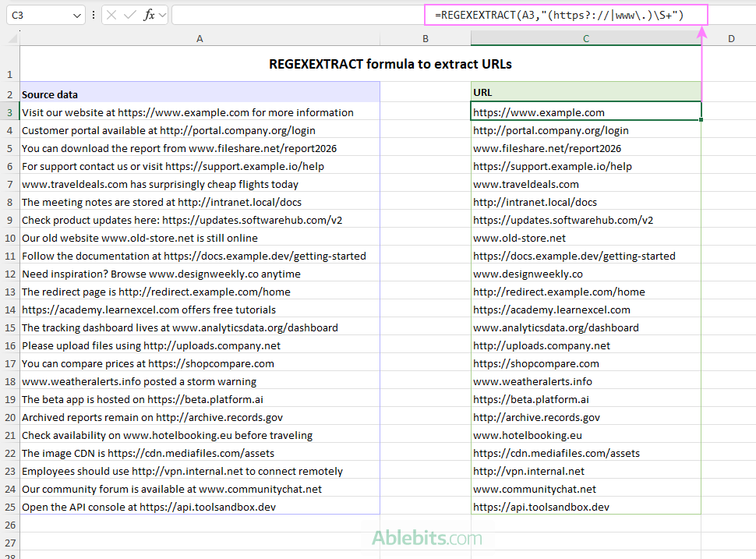Select cell 'Customer portal available at http://portal.company.org/login'
This screenshot has width=756, height=559.
pyautogui.click(x=200, y=131)
